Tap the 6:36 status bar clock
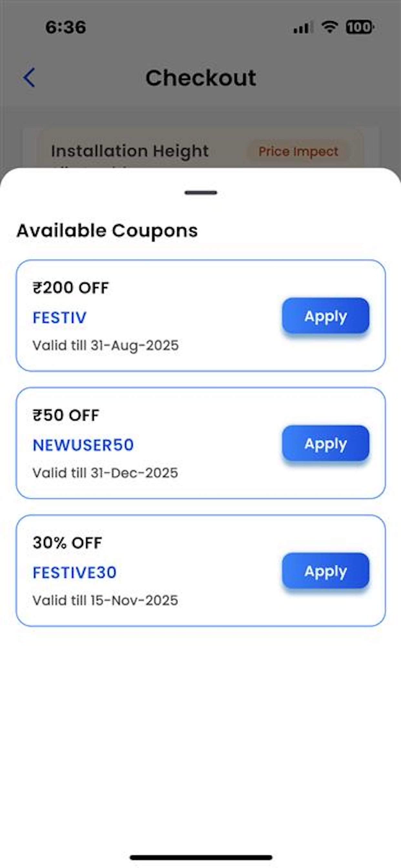 click(66, 27)
